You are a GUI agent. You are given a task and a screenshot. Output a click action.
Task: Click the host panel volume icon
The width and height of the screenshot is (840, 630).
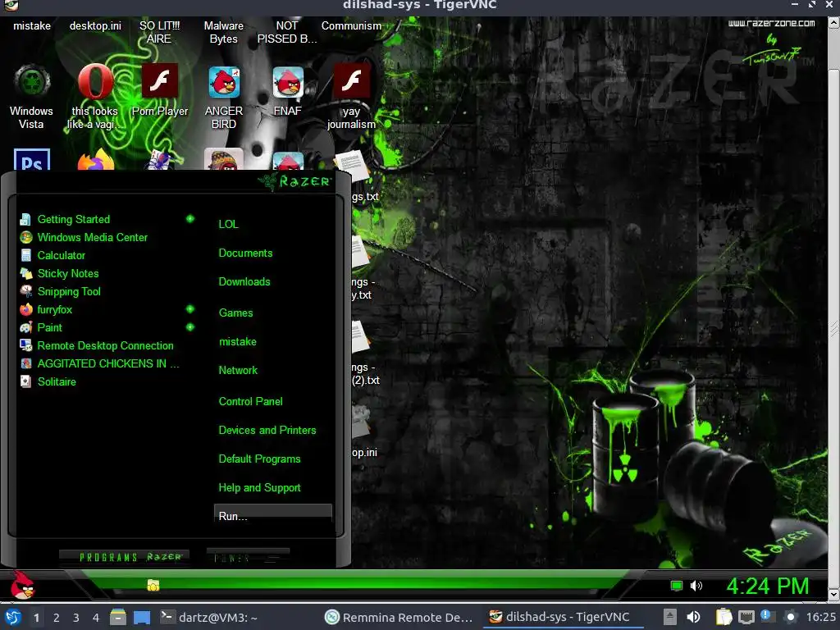click(693, 617)
